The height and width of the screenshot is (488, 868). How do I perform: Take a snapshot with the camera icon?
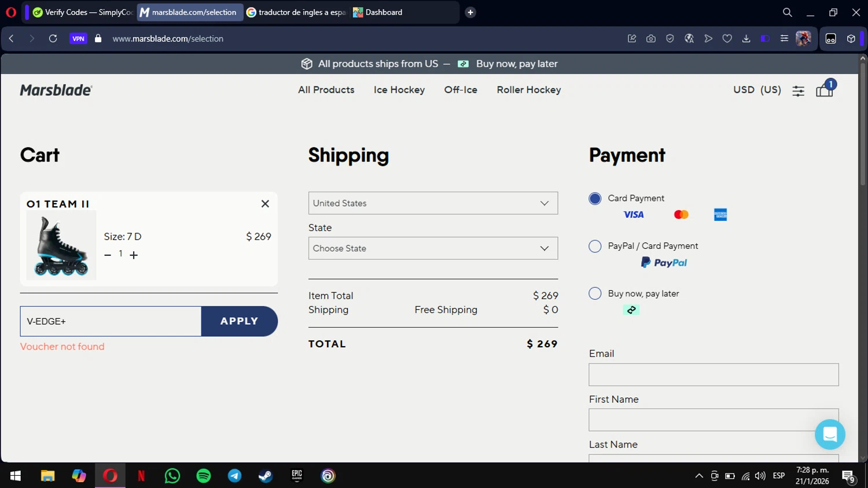point(651,38)
